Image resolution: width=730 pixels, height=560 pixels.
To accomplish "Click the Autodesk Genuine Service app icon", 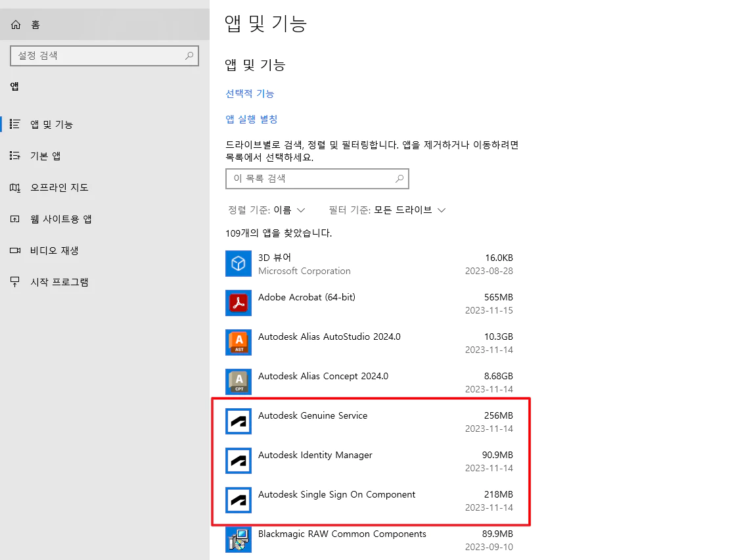I will point(239,421).
